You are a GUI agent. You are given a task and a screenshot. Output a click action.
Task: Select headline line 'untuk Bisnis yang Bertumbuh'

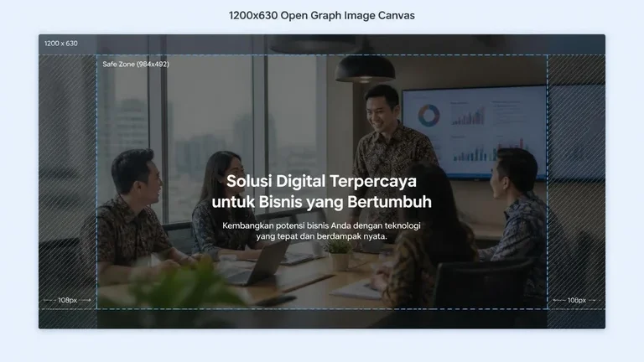(x=322, y=202)
